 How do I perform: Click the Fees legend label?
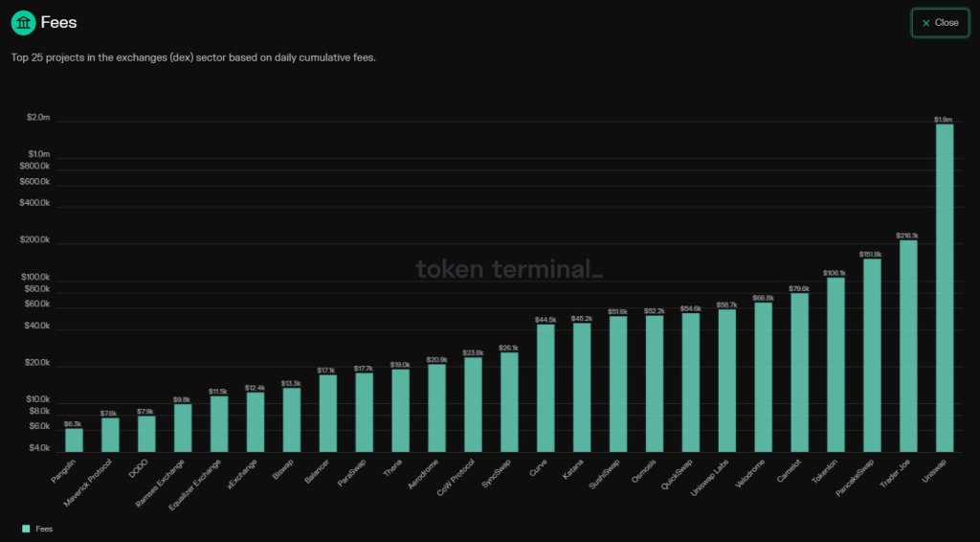coord(44,528)
